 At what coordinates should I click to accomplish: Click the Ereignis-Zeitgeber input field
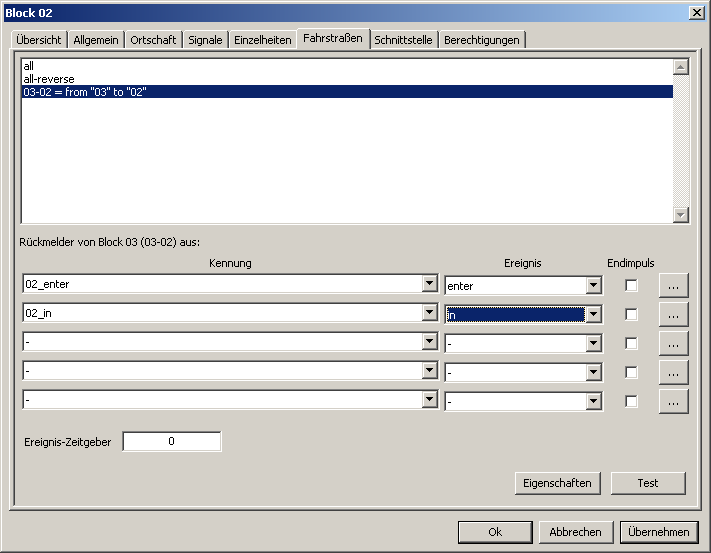[172, 441]
